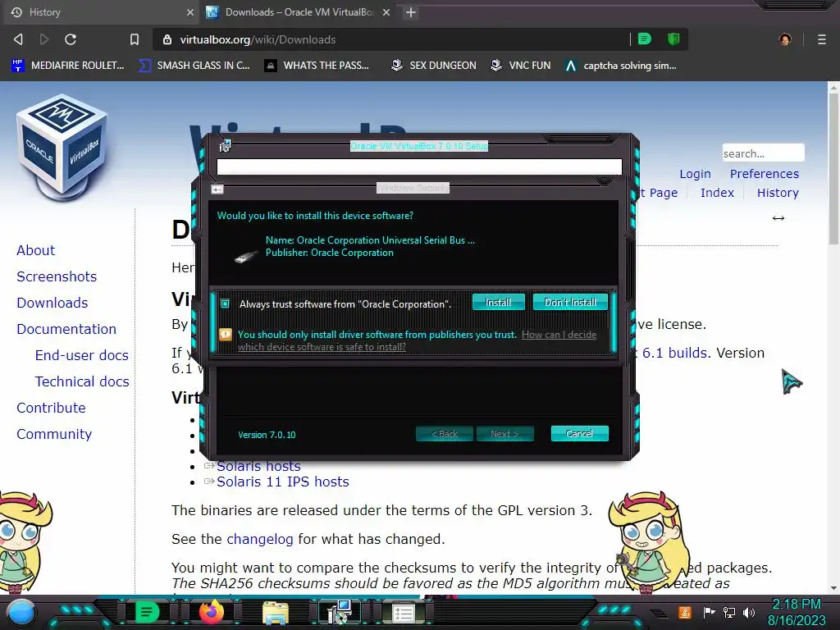Open the browser hamburger menu
840x630 pixels.
click(x=821, y=39)
